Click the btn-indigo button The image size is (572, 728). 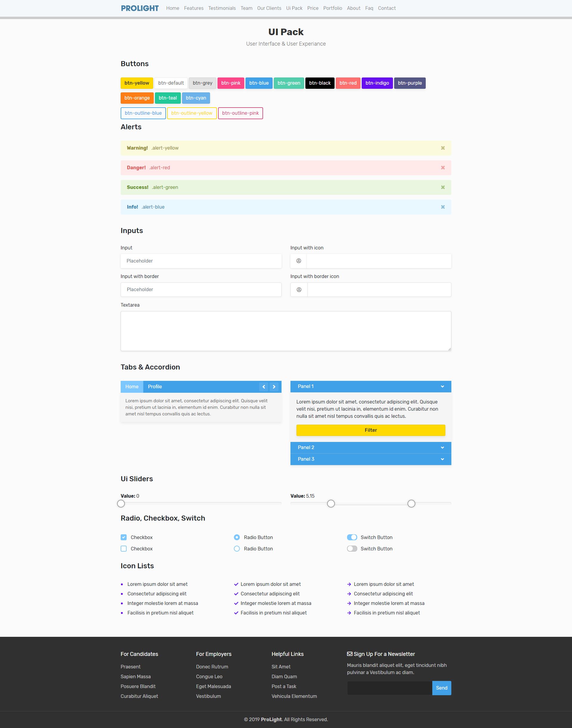(377, 83)
